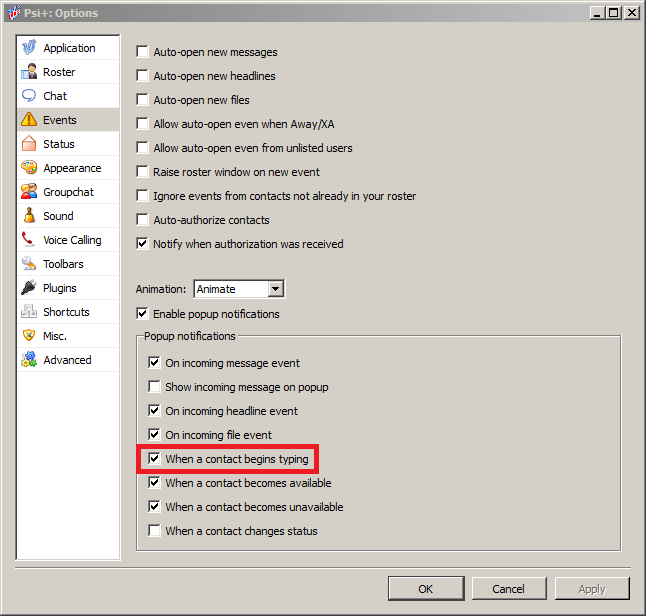Toggle Enable popup notifications checkbox
This screenshot has height=616, width=646.
click(x=143, y=314)
